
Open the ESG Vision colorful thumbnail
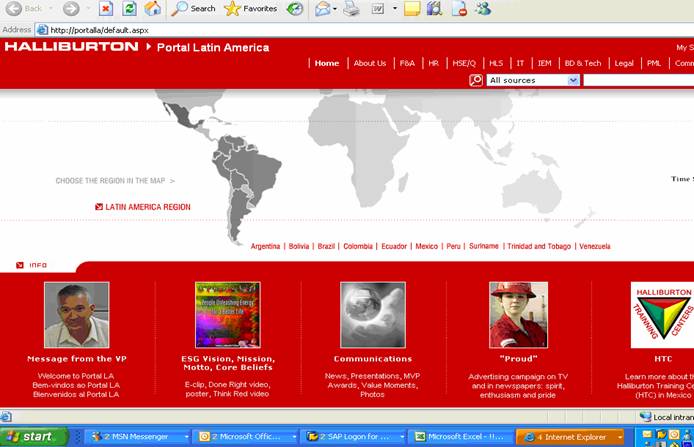(x=227, y=315)
